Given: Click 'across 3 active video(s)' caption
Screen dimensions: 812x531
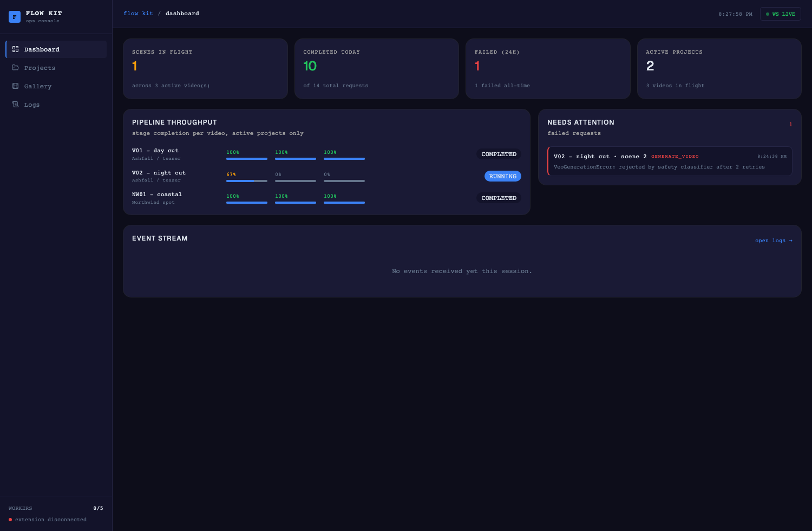Looking at the screenshot, I should 171,86.
